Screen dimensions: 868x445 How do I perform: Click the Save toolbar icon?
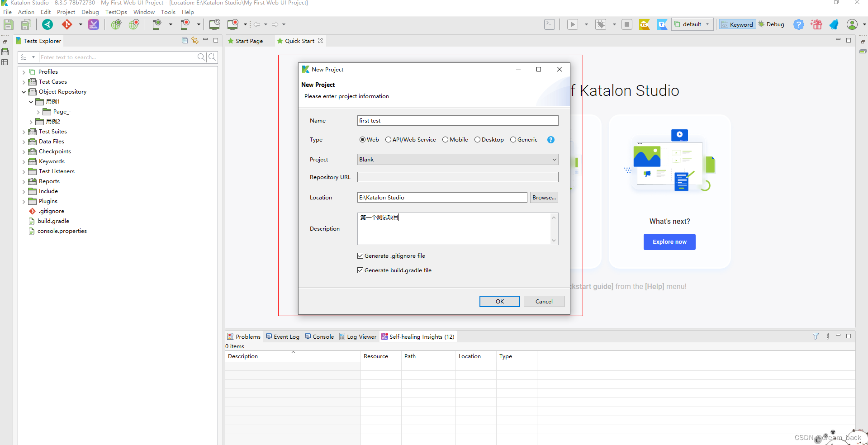9,24
